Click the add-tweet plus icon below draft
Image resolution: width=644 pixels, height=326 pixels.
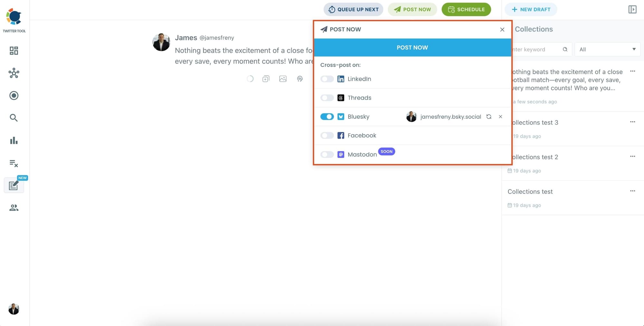click(266, 79)
